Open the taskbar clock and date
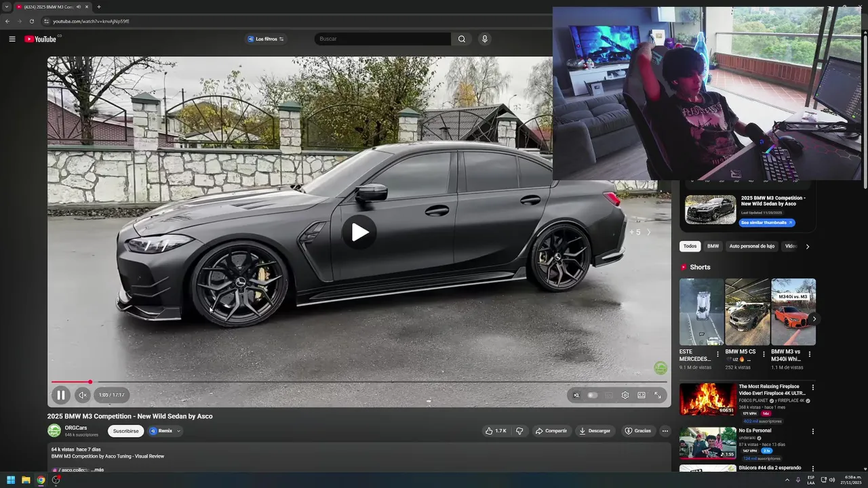 pos(852,480)
